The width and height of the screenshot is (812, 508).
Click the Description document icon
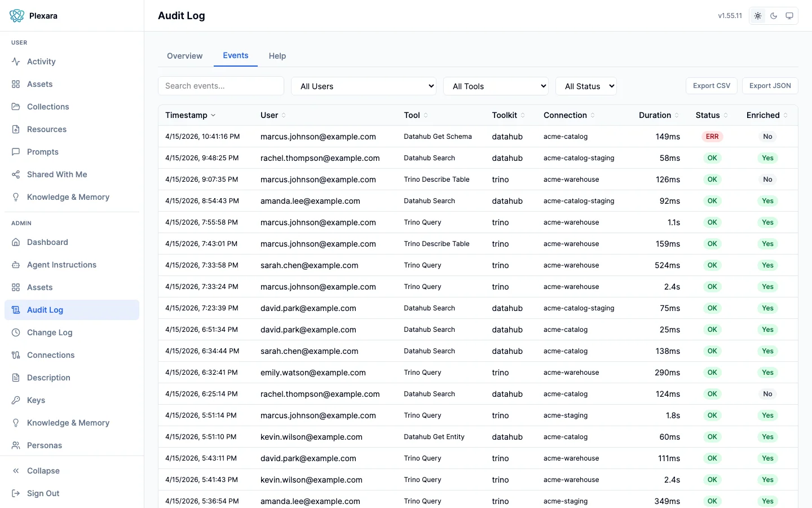pyautogui.click(x=16, y=378)
